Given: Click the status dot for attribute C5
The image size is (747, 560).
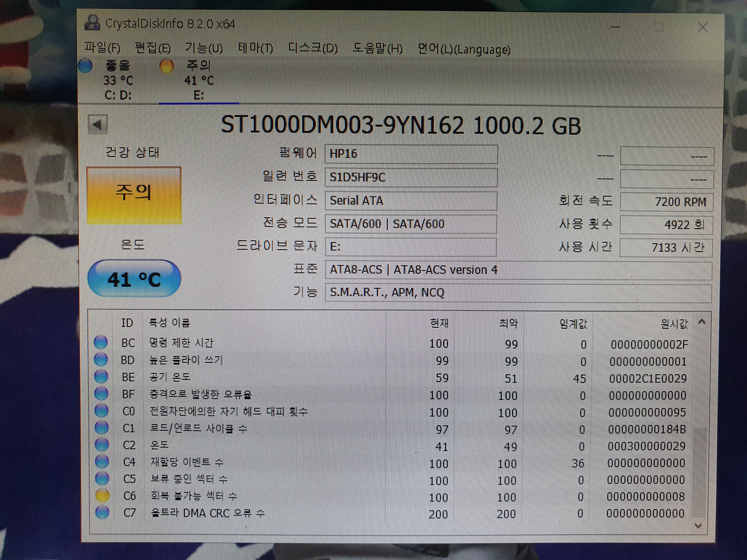Looking at the screenshot, I should pyautogui.click(x=102, y=478).
